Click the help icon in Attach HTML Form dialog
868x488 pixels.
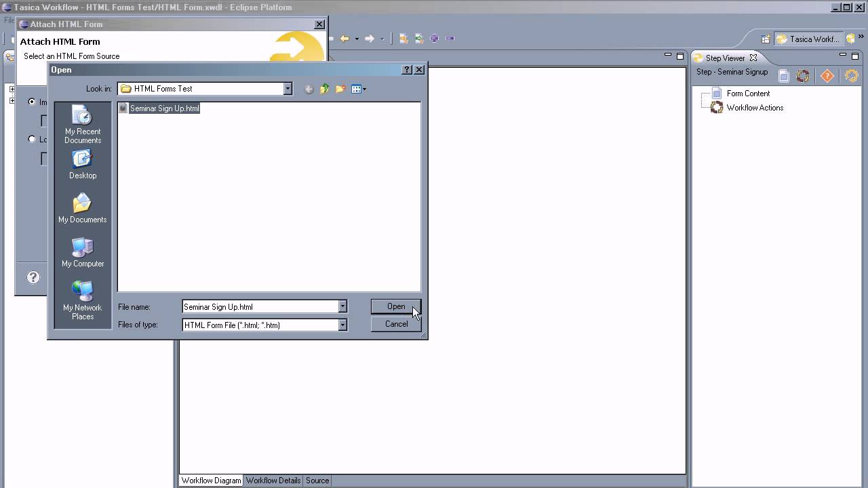[x=33, y=277]
